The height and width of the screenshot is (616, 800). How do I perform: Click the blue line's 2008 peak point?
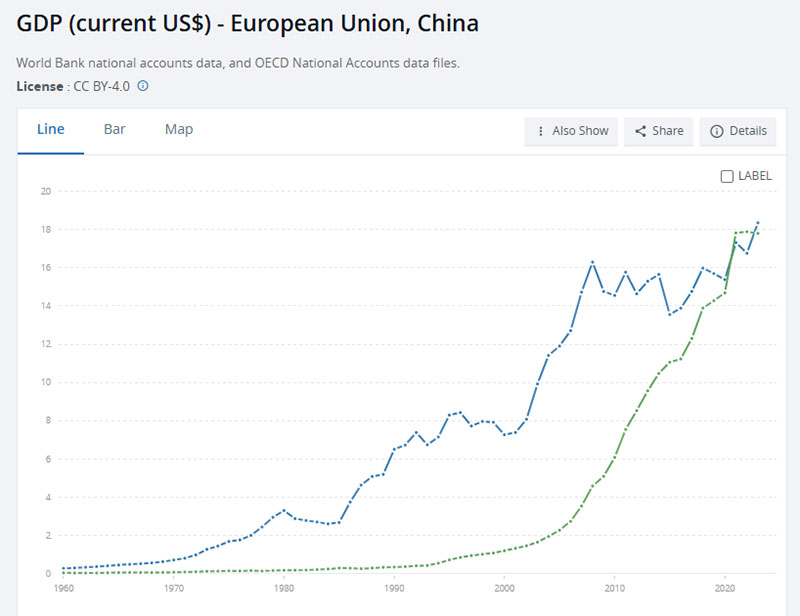point(593,262)
